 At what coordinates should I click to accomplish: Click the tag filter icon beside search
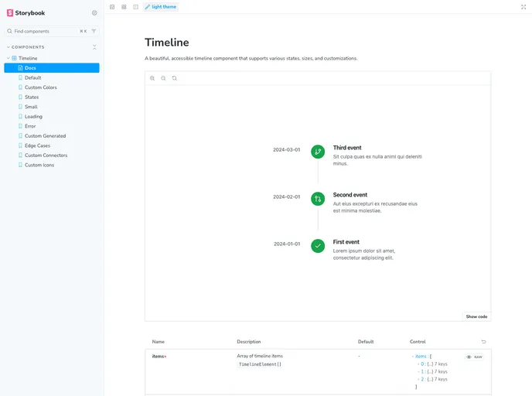tap(94, 31)
